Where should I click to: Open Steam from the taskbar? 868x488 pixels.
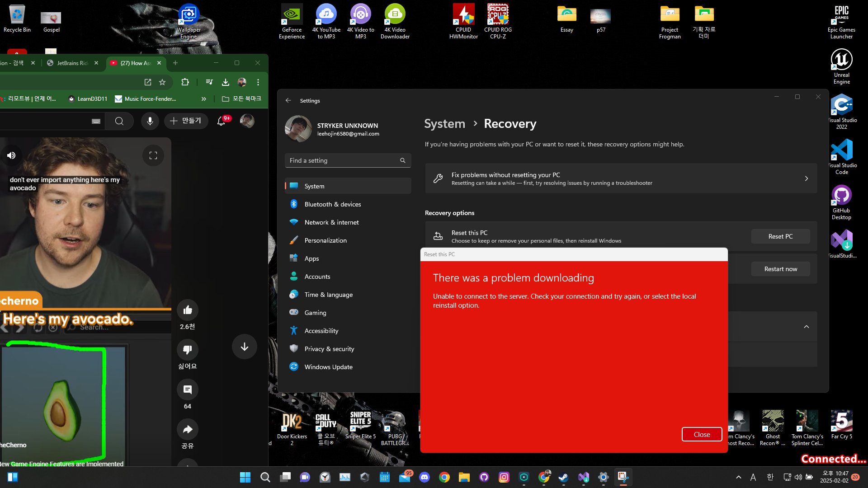(x=563, y=477)
